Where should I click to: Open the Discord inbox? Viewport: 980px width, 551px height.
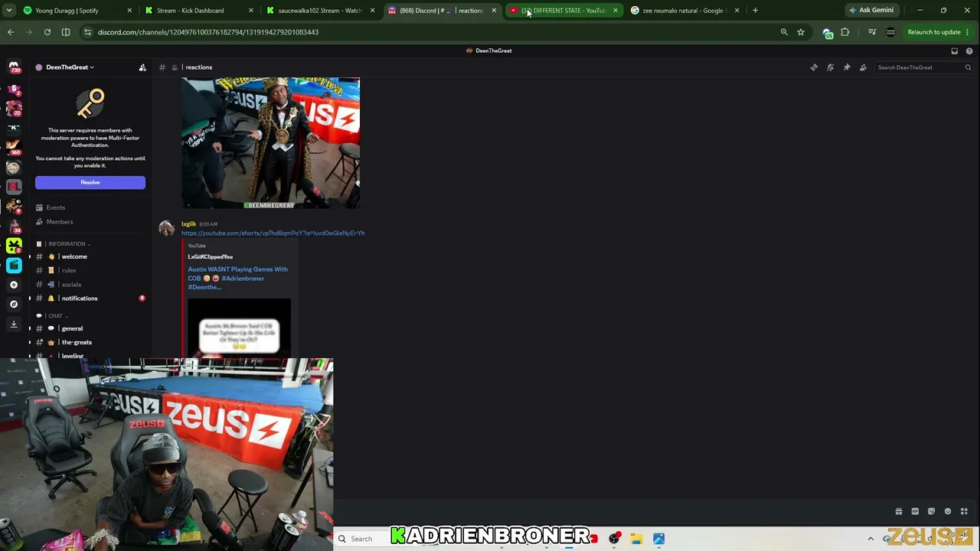(x=954, y=51)
